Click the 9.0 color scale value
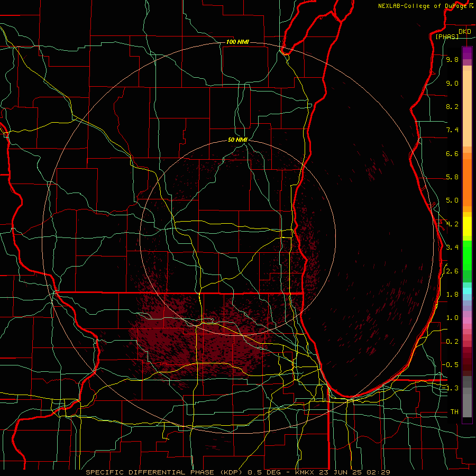476x476 pixels. [452, 84]
